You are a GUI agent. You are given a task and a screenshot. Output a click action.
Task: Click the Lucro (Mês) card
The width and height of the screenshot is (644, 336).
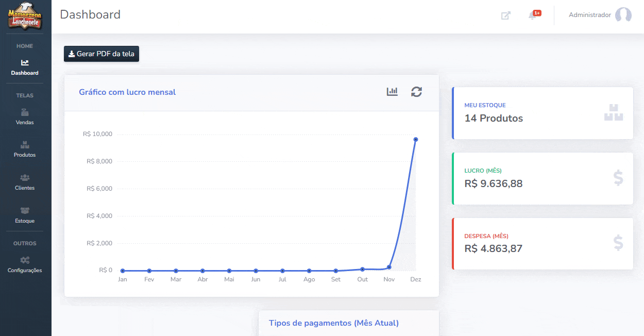[542, 178]
